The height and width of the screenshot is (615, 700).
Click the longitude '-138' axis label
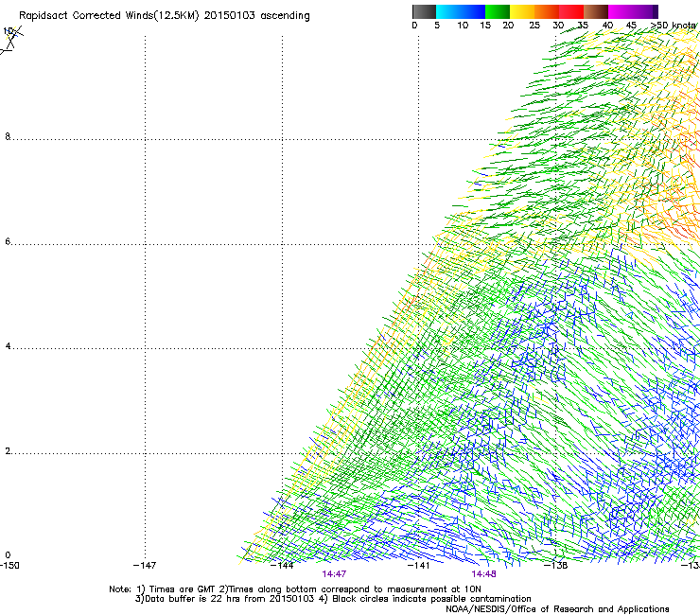tap(556, 566)
